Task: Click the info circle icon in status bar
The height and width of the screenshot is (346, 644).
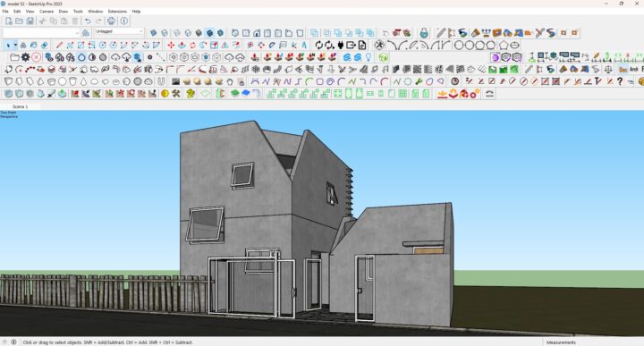Action: point(13,342)
